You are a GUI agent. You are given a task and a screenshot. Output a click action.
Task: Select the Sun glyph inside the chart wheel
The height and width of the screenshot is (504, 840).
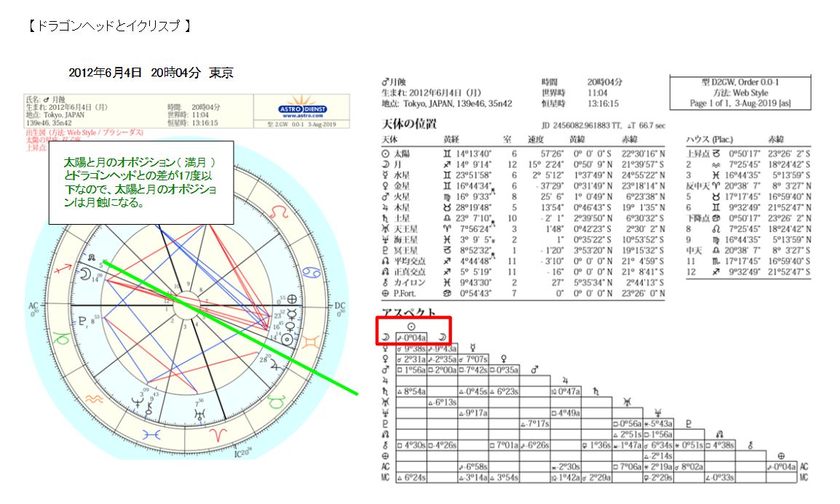pos(287,339)
